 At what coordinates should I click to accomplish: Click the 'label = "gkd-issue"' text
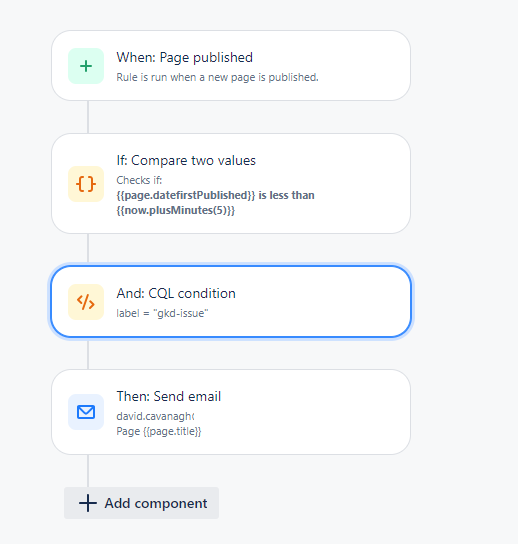[x=162, y=313]
